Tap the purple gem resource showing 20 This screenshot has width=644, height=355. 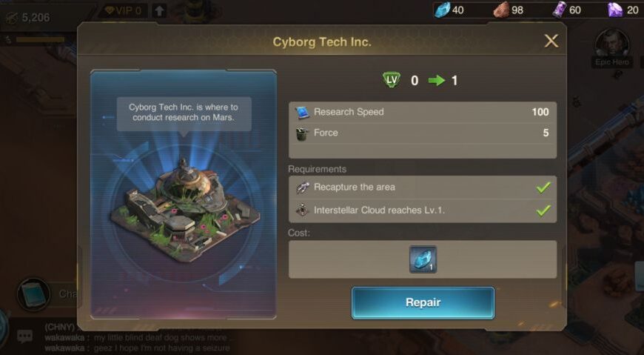[x=623, y=10]
